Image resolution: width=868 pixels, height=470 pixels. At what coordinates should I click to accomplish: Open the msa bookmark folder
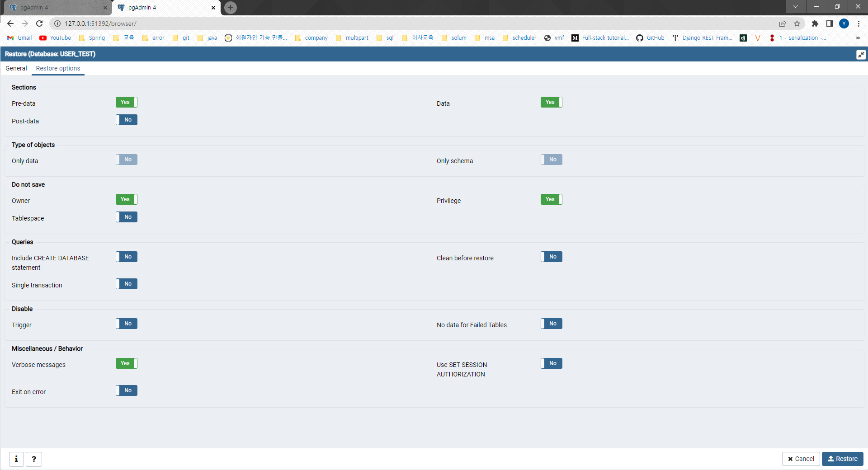tap(484, 38)
